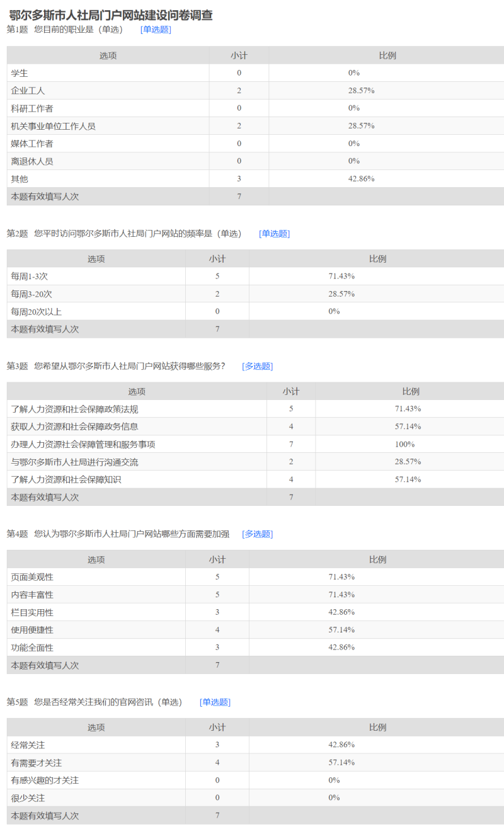
Task: Click the 离退休人员 option text
Action: [x=32, y=161]
